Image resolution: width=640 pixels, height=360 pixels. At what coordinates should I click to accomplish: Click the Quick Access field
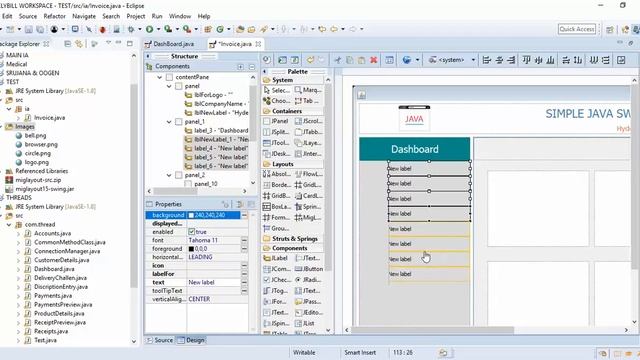point(577,29)
